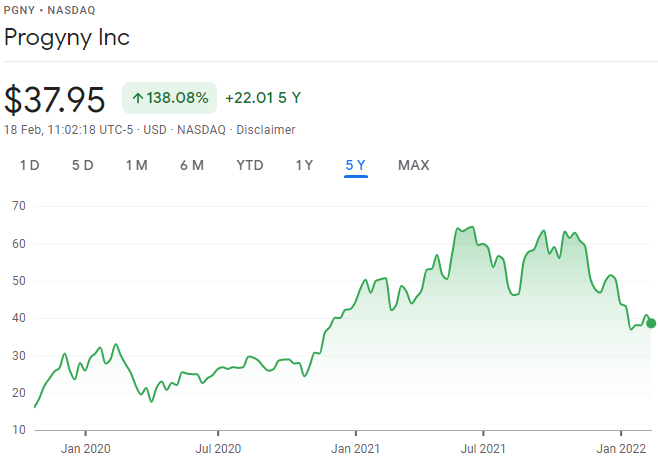Open the Disclaimer link
658x457 pixels.
266,130
